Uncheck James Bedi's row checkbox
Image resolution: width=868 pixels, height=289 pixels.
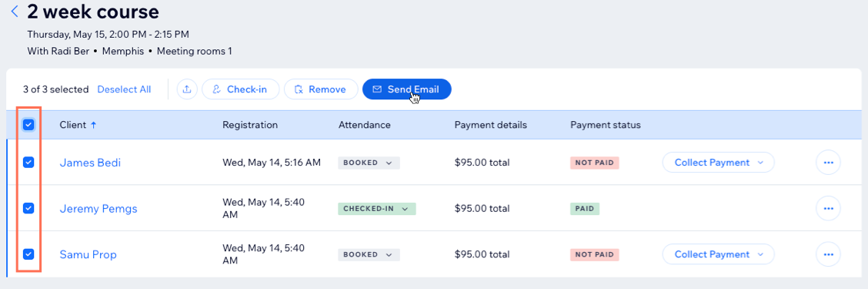[28, 163]
